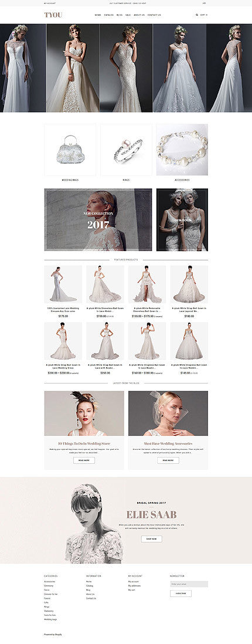Click the $180.00 price text
252x644 pixels.
pos(189,316)
